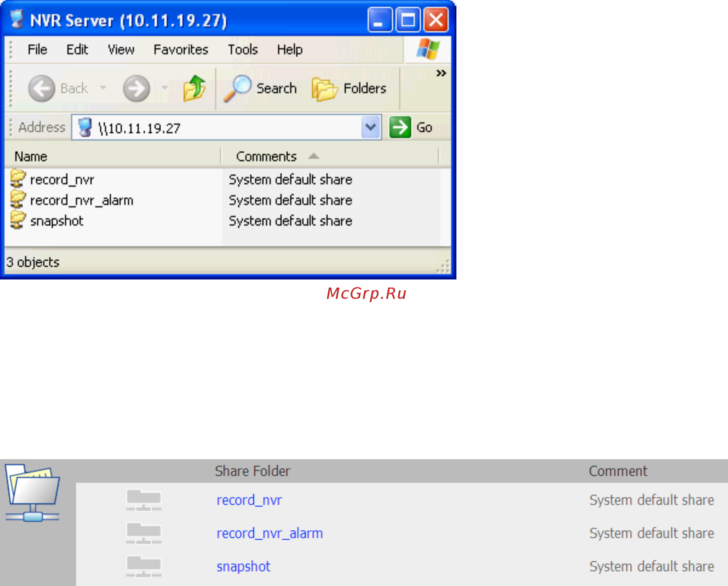Click the computer icon in the address bar
728x586 pixels.
click(x=85, y=127)
